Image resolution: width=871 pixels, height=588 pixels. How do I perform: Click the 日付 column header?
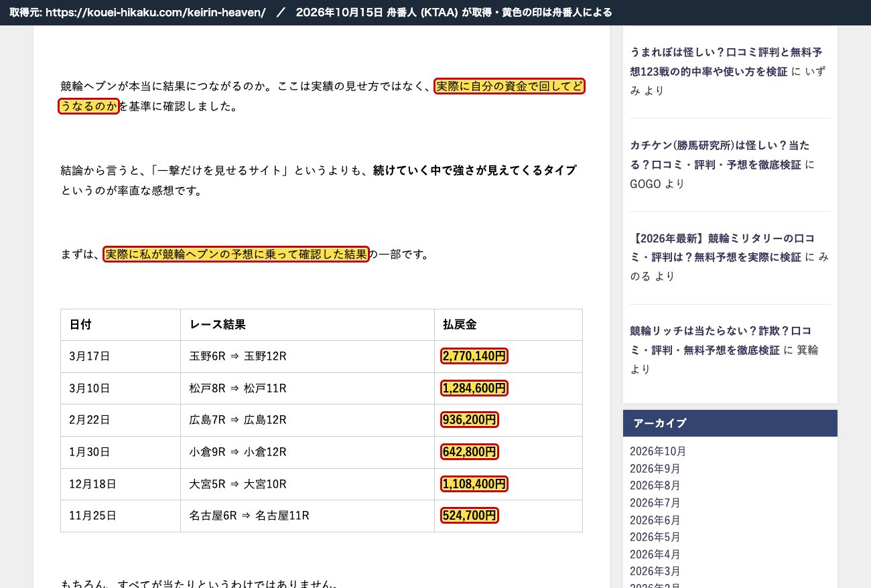point(121,325)
